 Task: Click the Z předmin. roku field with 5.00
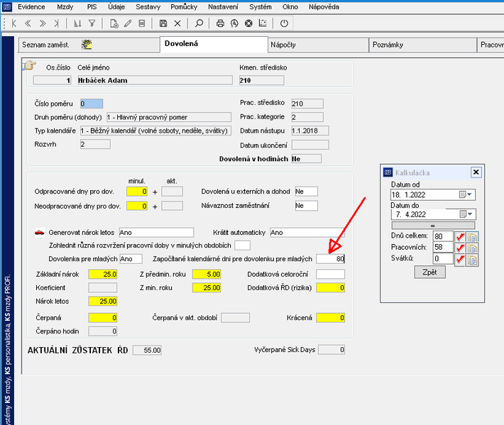point(207,275)
